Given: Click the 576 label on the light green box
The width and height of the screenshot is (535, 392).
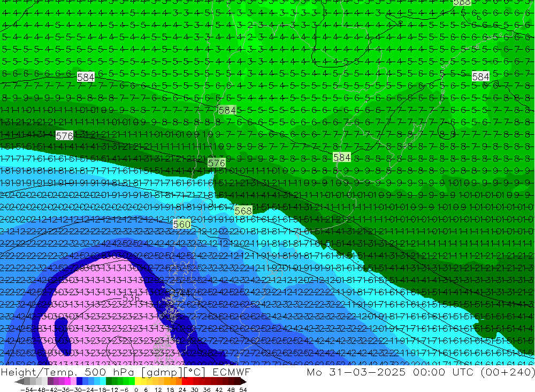Looking at the screenshot, I should [216, 163].
